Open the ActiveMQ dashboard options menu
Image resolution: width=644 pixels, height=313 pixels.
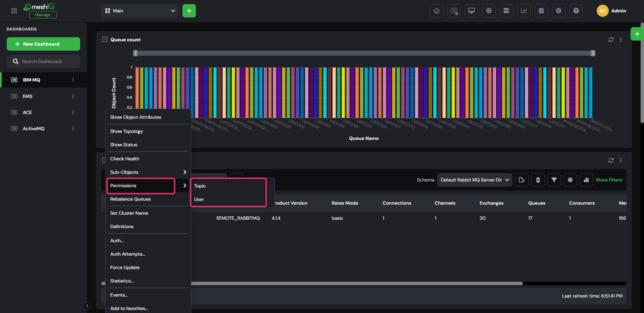tap(73, 128)
